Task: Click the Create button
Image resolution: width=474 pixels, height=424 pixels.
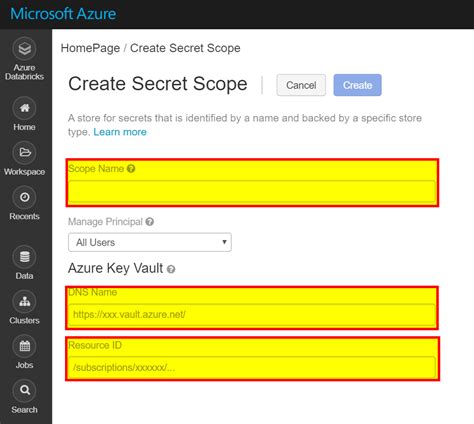Action: coord(357,85)
